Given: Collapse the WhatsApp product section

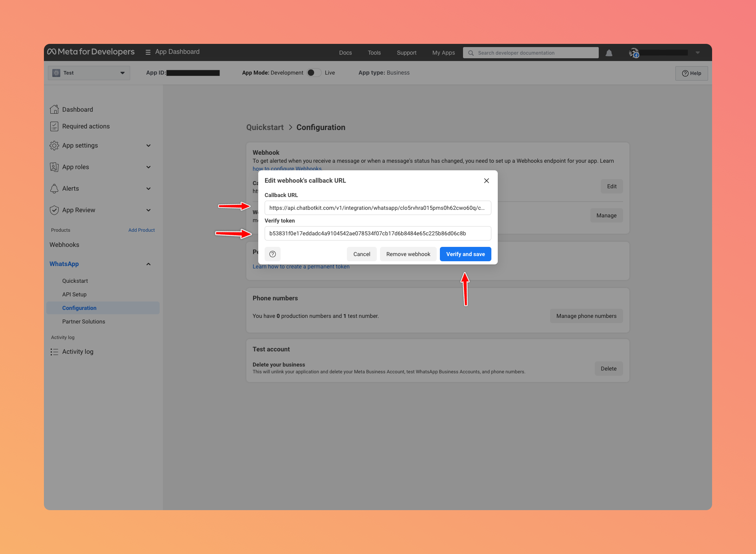Looking at the screenshot, I should [x=148, y=264].
